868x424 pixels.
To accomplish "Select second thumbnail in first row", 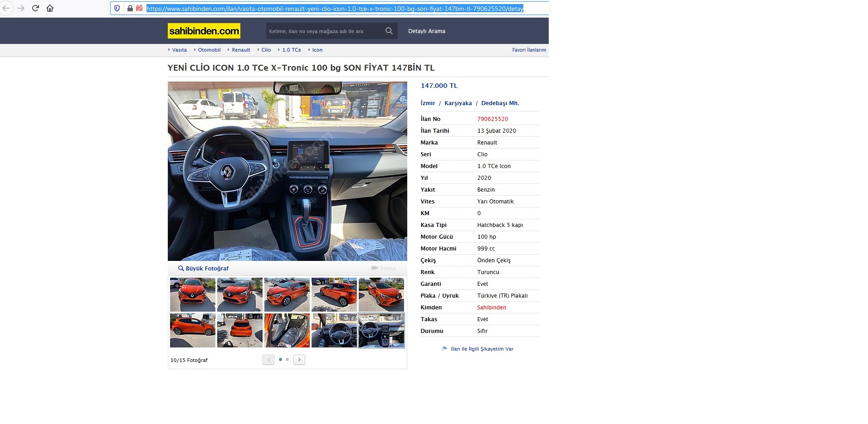I will tap(240, 294).
